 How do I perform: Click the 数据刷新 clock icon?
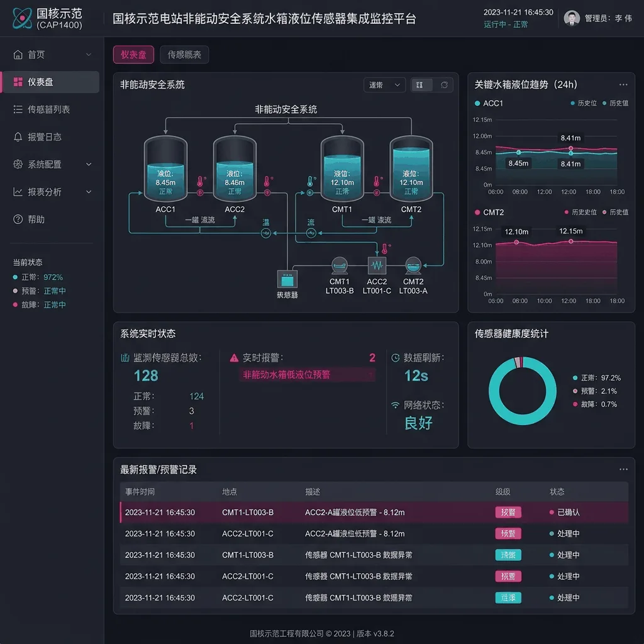tap(395, 358)
